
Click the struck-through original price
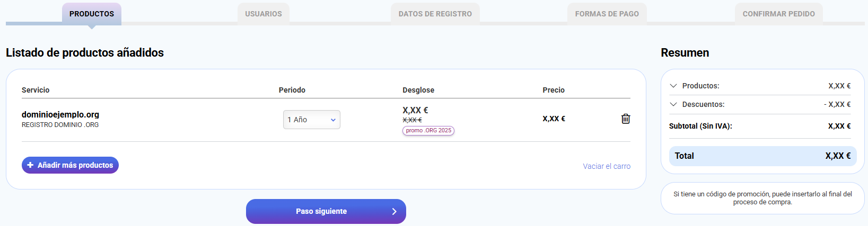412,120
